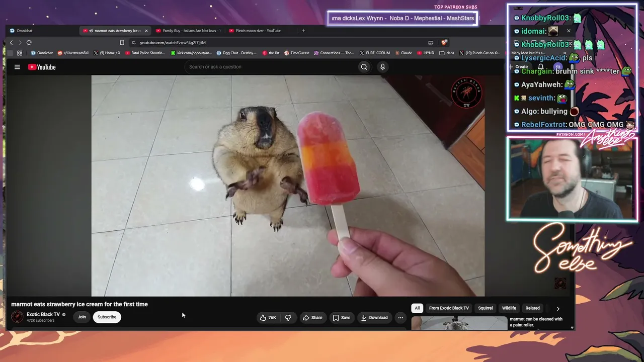
Task: Open the PURE COPIUM bookmark
Action: pyautogui.click(x=375, y=53)
